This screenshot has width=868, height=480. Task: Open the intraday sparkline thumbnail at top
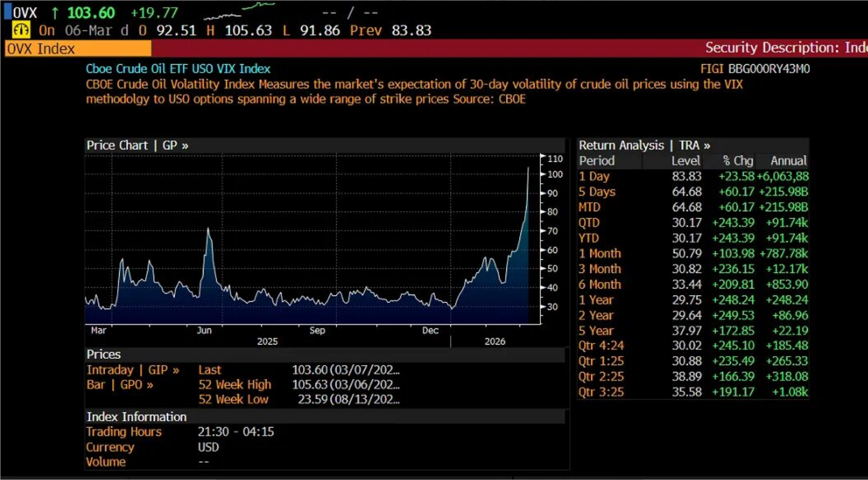pos(239,12)
